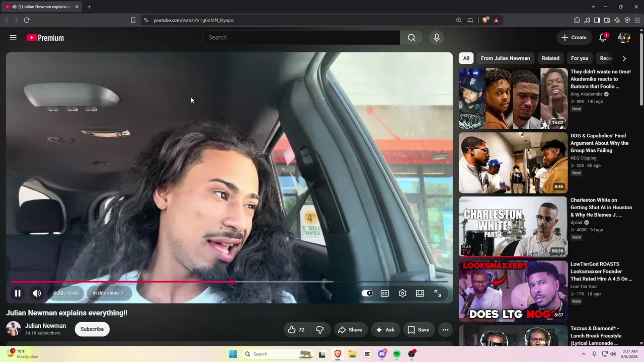Screen dimensions: 644x362
Task: Open the LowTierGod ROASTS video title
Action: 601,271
